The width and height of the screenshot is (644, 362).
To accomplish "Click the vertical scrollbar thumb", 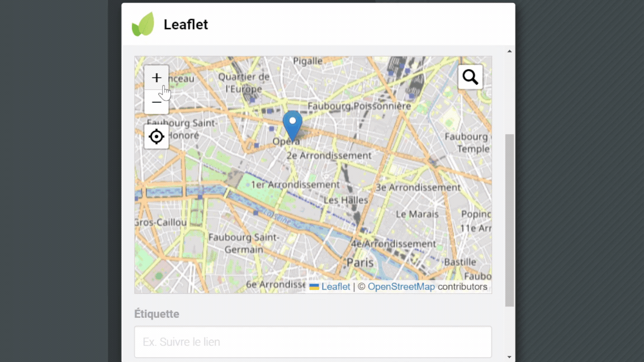I will [x=509, y=220].
